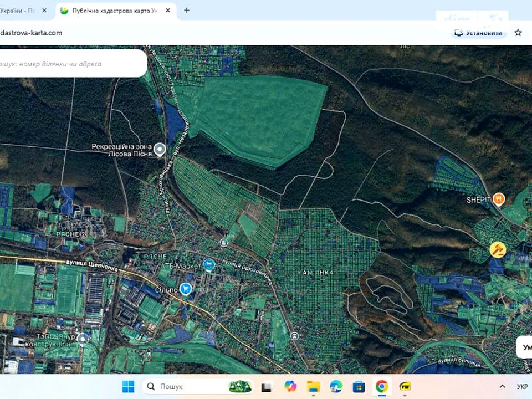Open File Explorer from the taskbar
This screenshot has width=532, height=399.
[314, 386]
